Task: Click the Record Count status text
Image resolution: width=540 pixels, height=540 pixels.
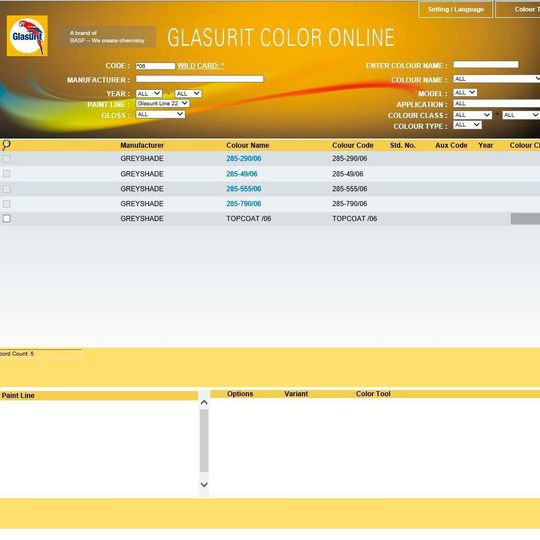Action: 17,354
